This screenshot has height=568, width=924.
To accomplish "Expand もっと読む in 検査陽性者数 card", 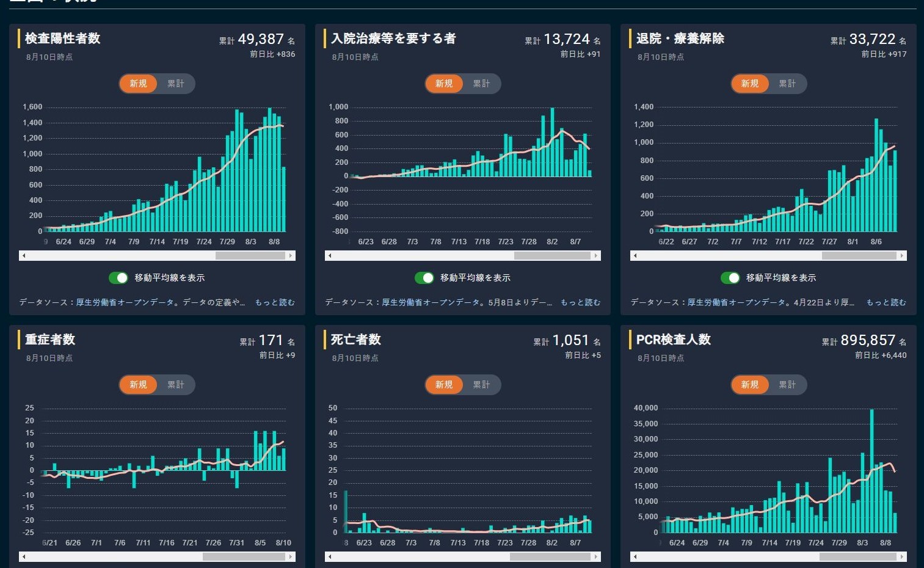I will [275, 302].
